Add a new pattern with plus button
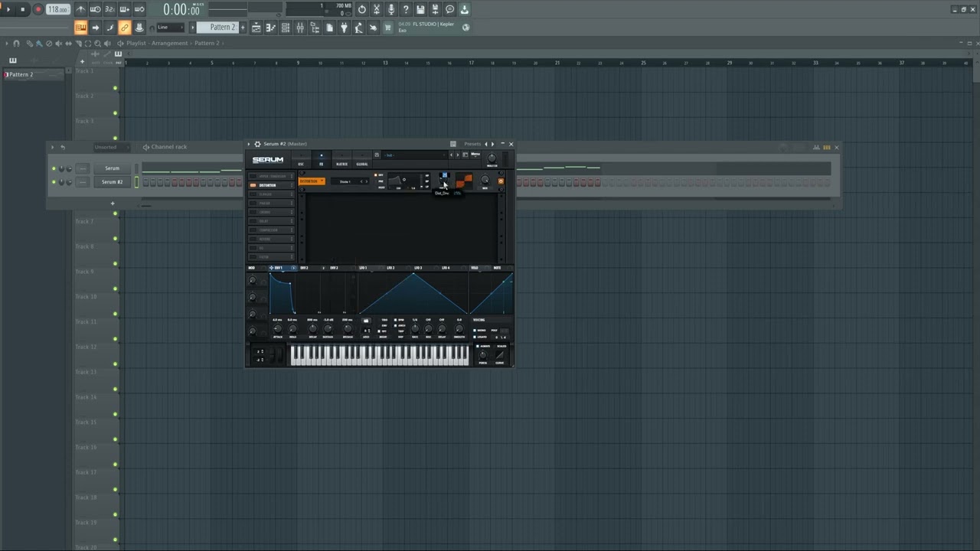980x551 pixels. click(243, 28)
